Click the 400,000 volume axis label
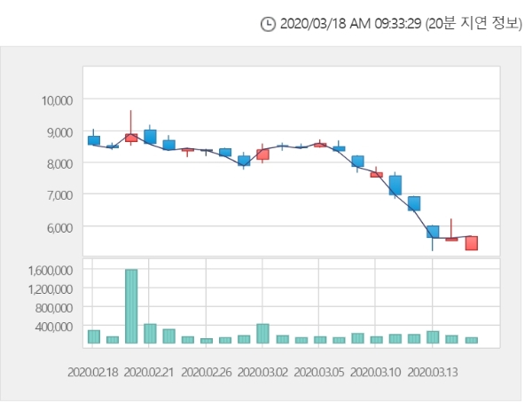This screenshot has width=532, height=403. (x=54, y=327)
